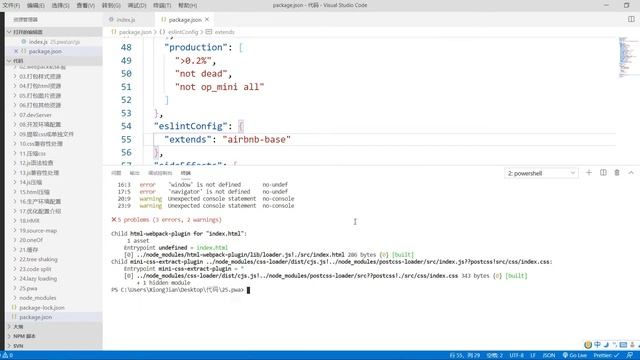Screen dimensions: 640x360
Task: Close the package.json editor tab
Action: [x=207, y=19]
